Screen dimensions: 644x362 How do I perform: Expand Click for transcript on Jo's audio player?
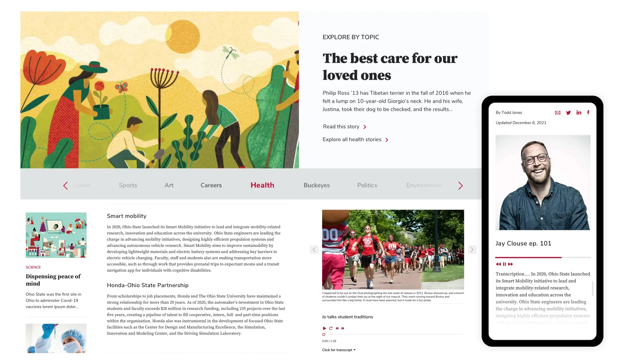(338, 350)
